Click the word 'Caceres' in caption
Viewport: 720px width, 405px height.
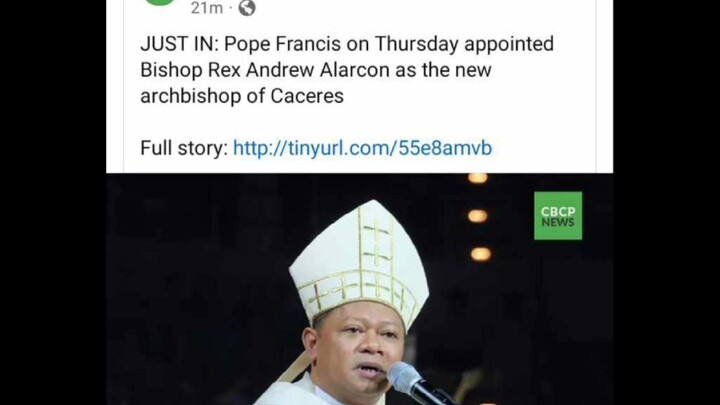[307, 96]
